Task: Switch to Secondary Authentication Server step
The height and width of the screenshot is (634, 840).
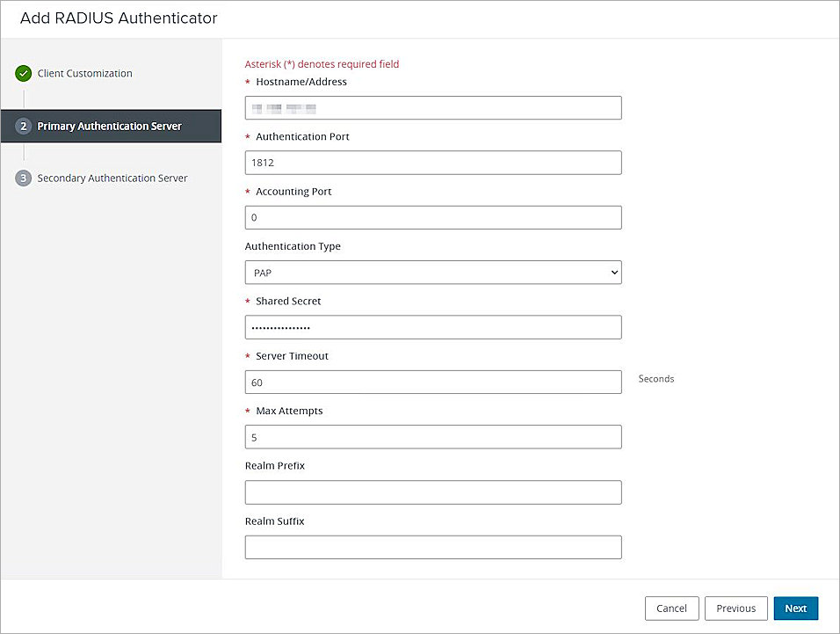Action: coord(112,178)
